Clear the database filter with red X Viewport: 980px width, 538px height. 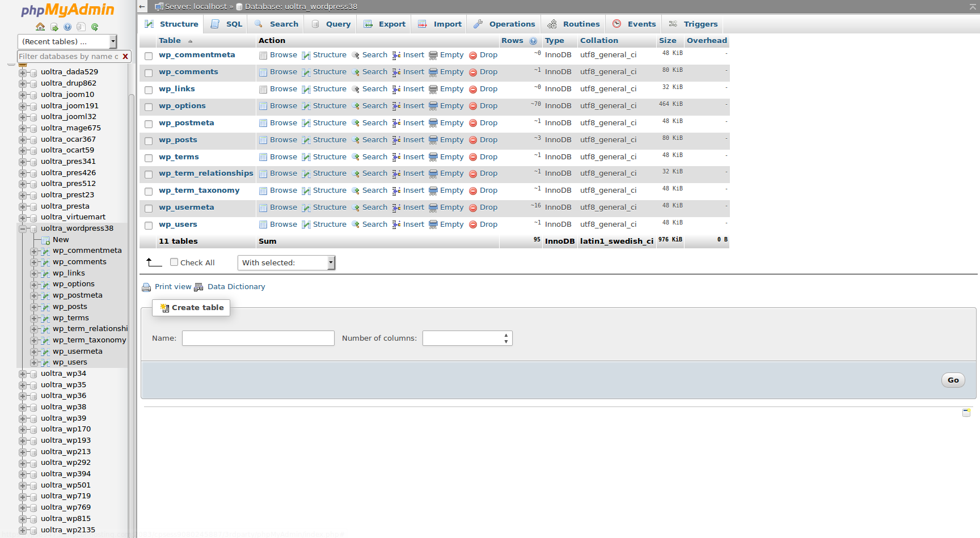click(x=125, y=56)
